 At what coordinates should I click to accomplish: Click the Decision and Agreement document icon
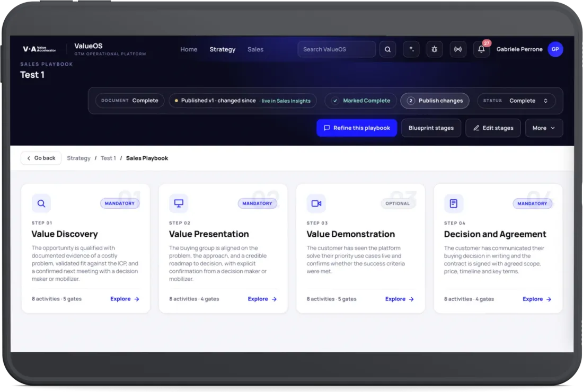454,203
